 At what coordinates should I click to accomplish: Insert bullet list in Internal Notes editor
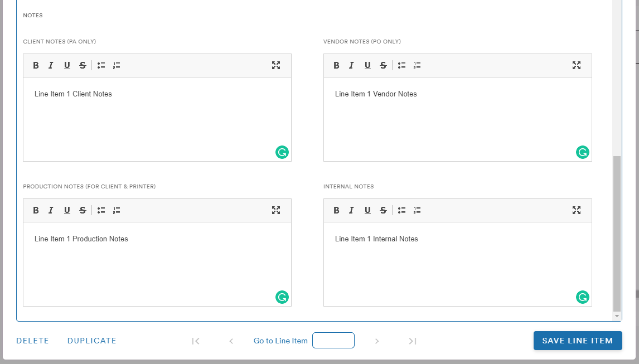point(401,210)
